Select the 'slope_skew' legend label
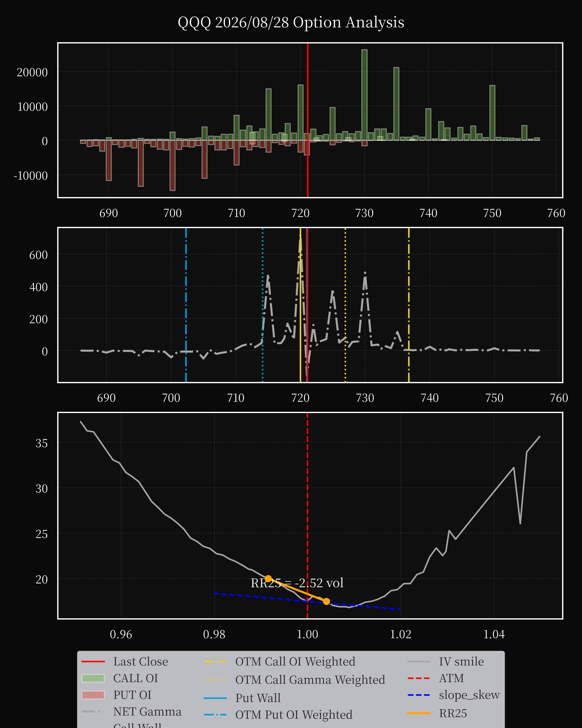Screen dimensions: 582x728 click(469, 695)
